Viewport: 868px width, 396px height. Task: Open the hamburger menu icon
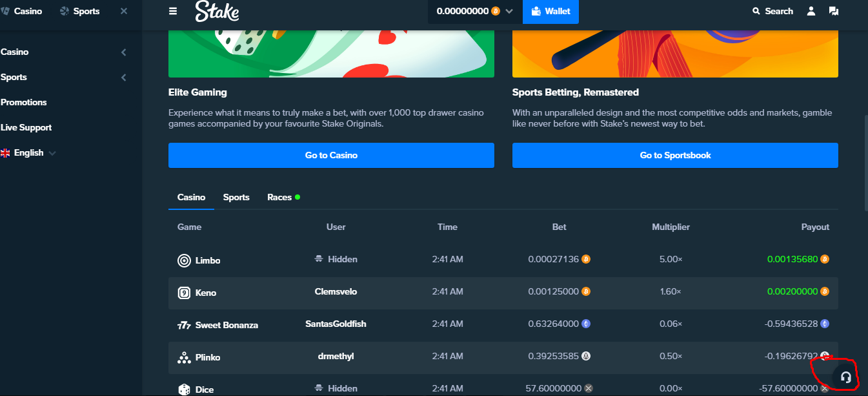172,11
